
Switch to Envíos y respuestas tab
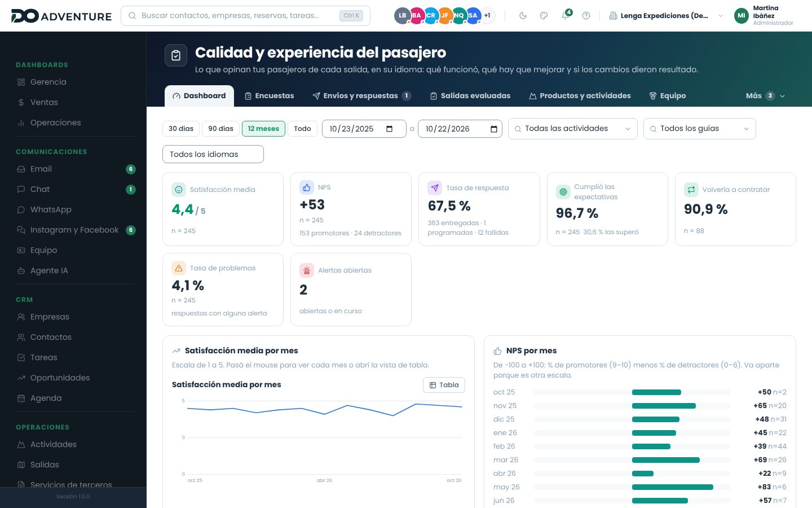click(x=361, y=96)
